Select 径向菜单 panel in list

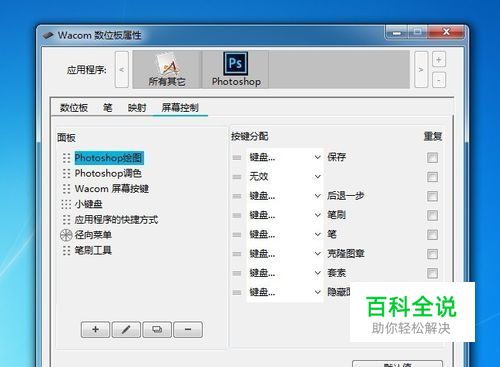click(x=93, y=235)
